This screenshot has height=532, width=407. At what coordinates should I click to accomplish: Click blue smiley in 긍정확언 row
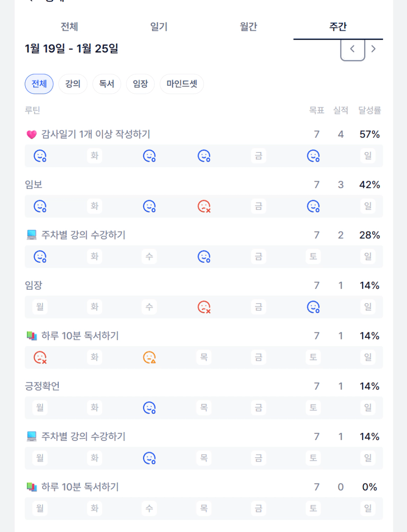150,407
